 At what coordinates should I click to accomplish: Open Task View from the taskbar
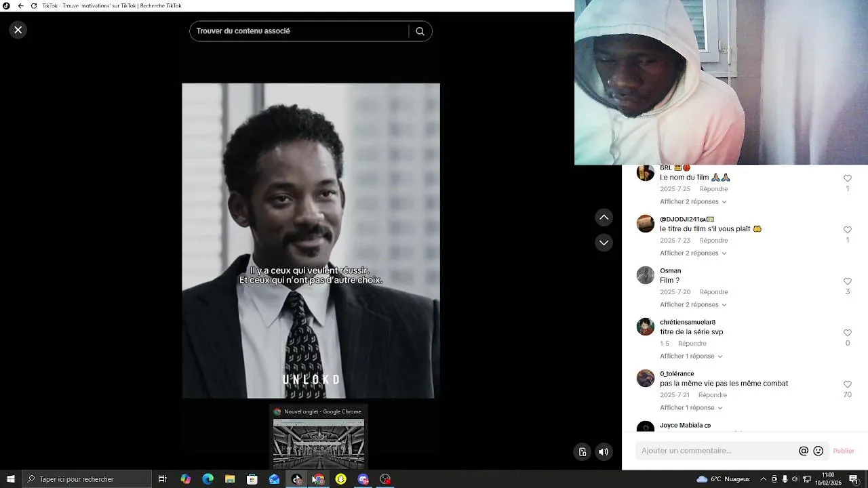(163, 479)
